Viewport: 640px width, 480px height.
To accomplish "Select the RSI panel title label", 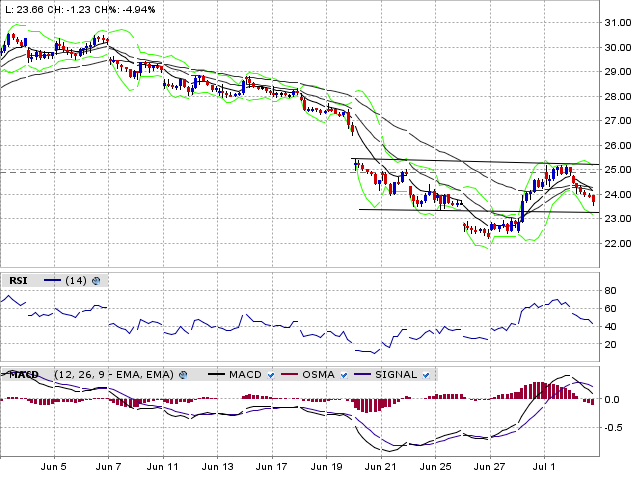I will point(17,281).
